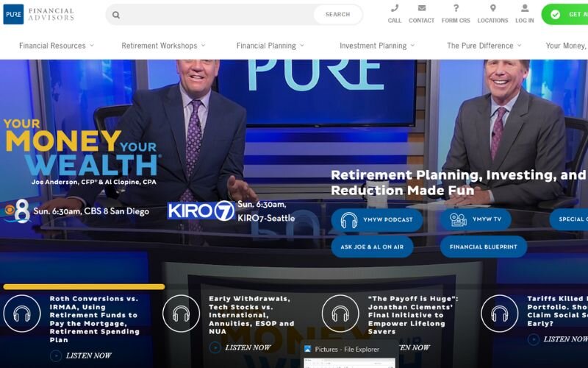Click the yellow episode progress bar

84,287
